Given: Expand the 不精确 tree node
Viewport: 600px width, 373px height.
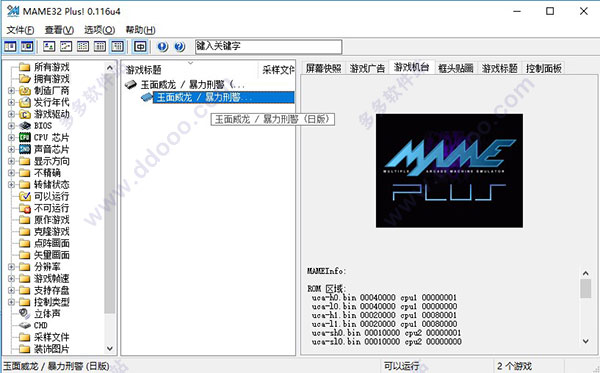Looking at the screenshot, I should point(11,173).
